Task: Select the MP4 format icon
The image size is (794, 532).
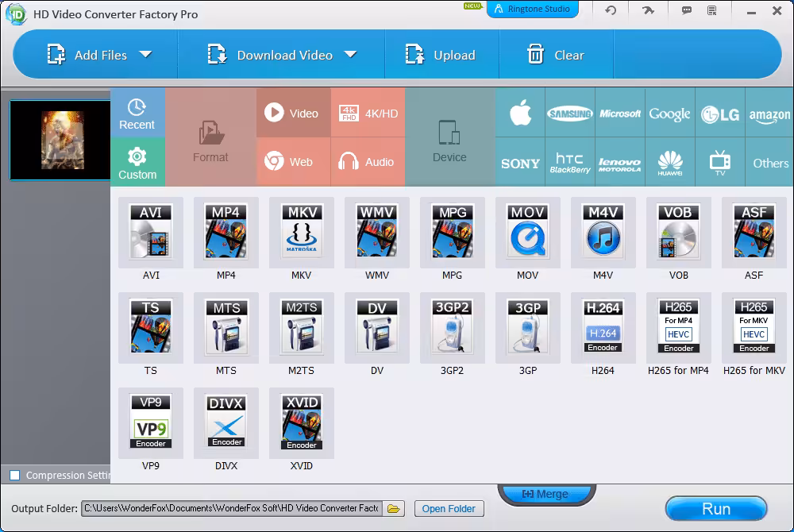Action: [225, 233]
